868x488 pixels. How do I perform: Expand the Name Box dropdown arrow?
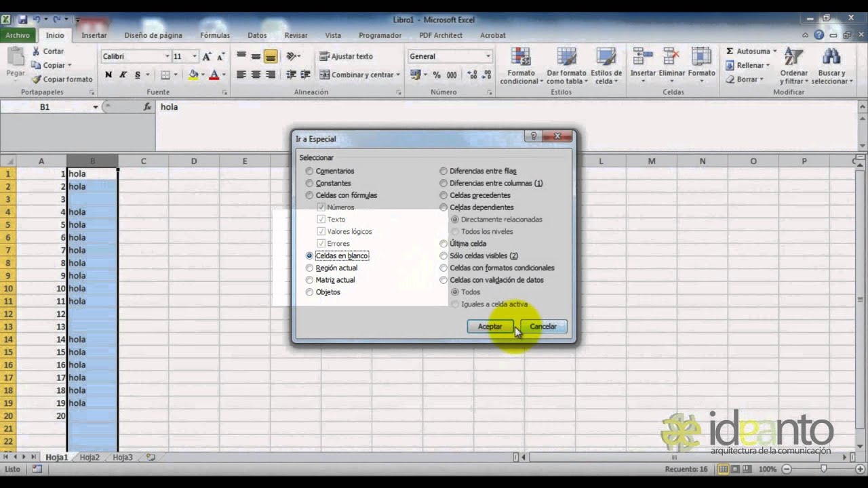point(95,107)
